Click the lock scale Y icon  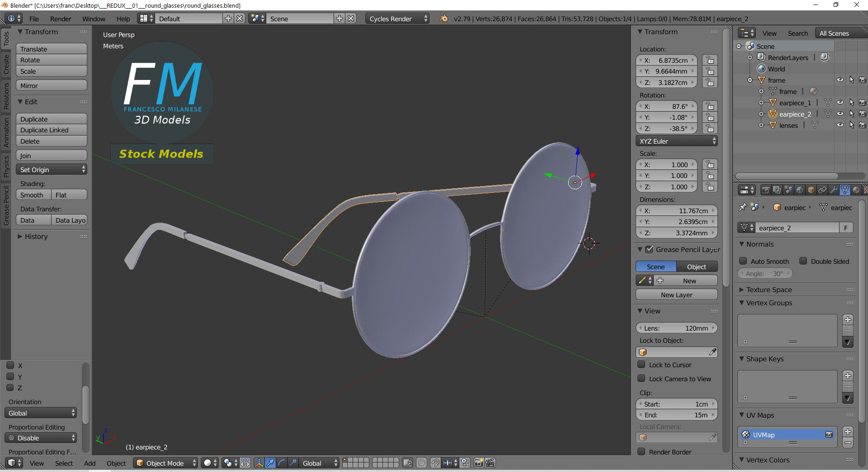coord(710,176)
